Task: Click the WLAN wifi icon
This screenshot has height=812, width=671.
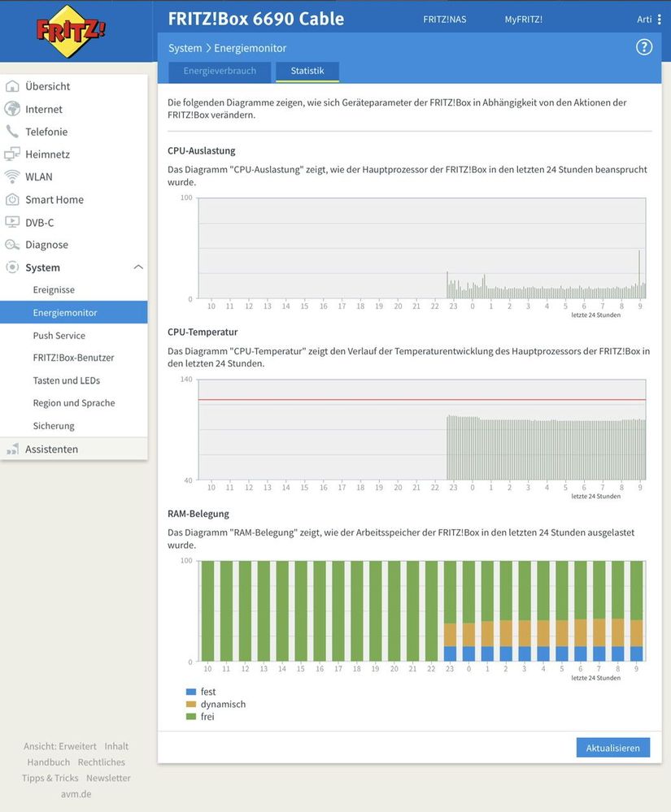Action: tap(12, 176)
